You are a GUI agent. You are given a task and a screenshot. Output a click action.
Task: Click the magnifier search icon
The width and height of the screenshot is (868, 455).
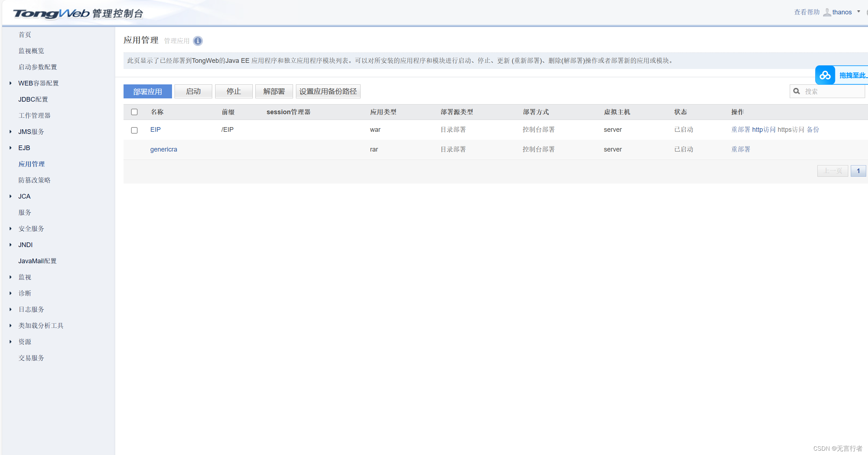point(797,91)
